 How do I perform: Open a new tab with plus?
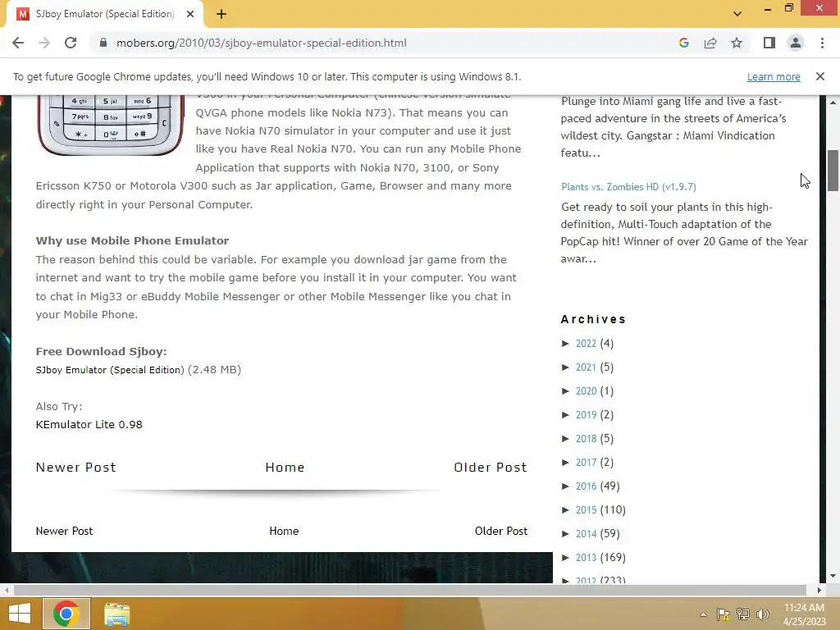click(221, 15)
